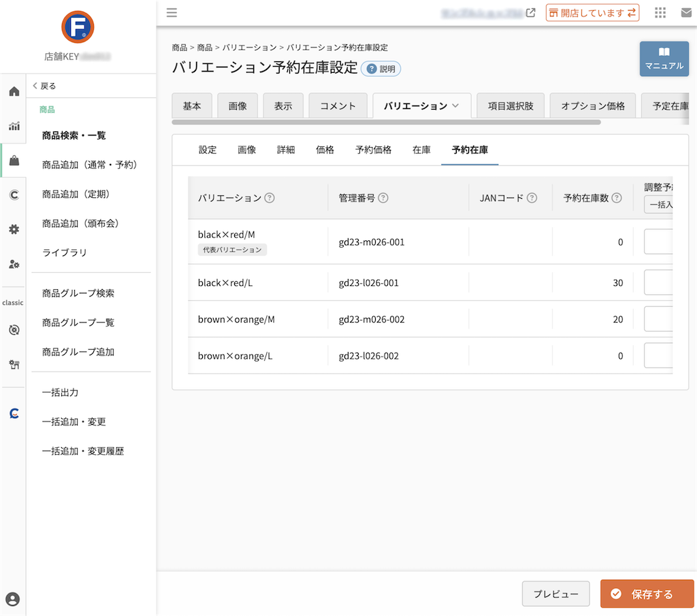
Task: Switch to the 画像 top tab
Action: pos(238,106)
